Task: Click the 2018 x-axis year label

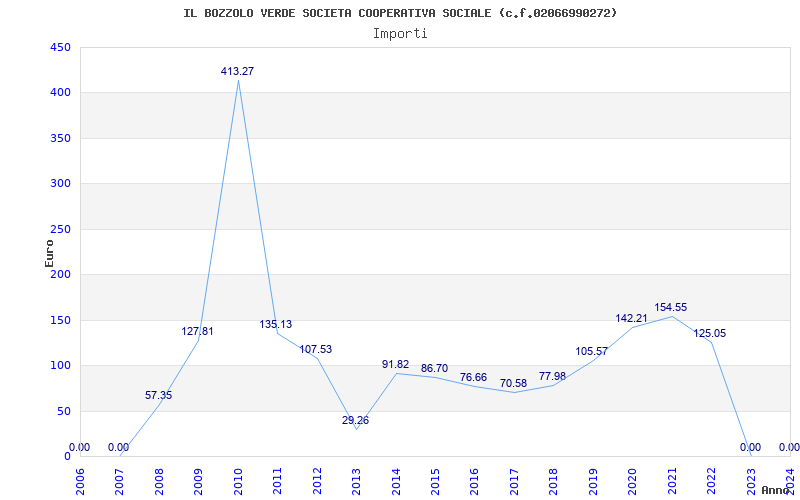Action: point(554,481)
